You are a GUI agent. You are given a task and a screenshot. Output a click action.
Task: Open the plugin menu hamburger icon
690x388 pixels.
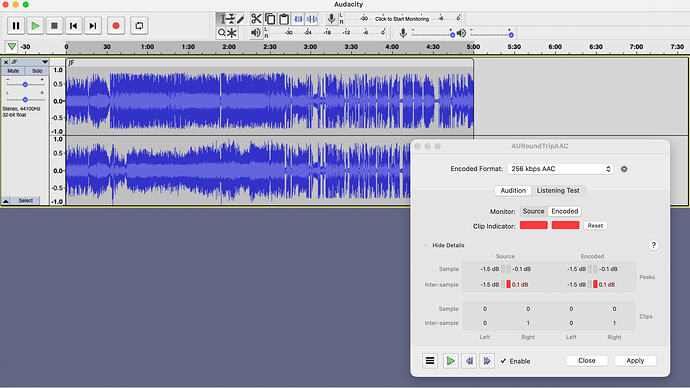click(430, 361)
